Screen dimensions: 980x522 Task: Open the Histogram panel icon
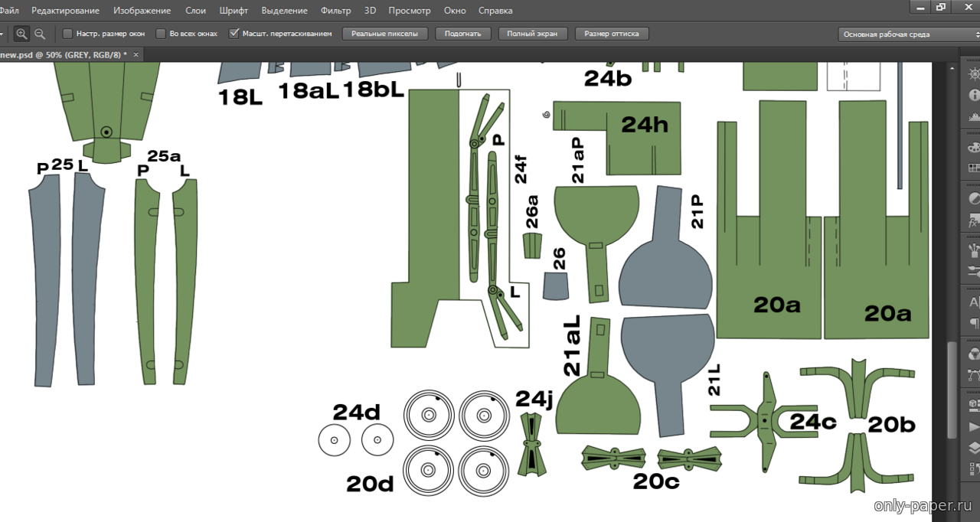(974, 116)
